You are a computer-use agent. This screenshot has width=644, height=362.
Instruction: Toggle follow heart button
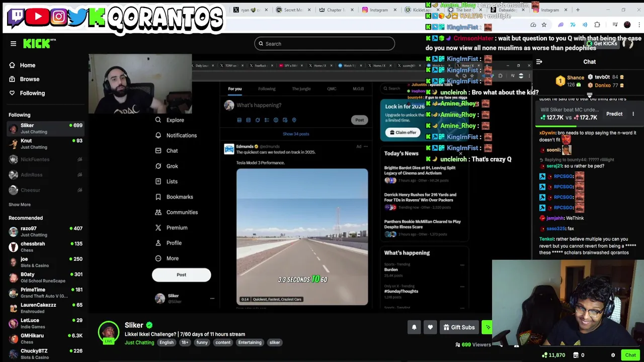click(430, 327)
